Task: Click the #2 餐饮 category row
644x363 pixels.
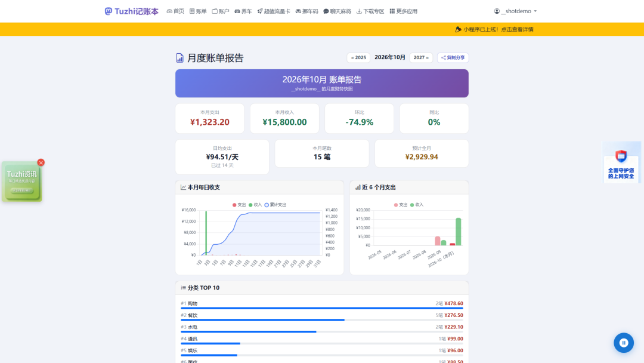Action: coord(322,316)
